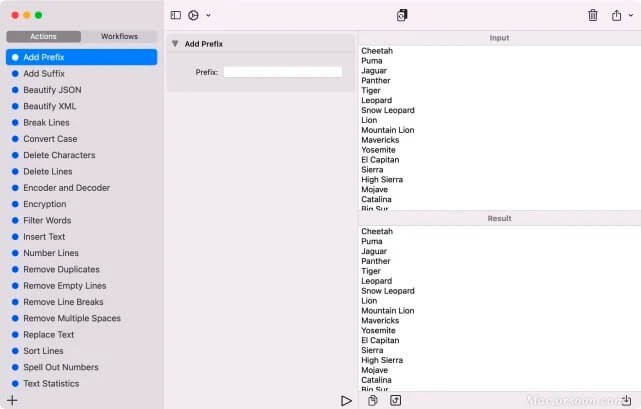Switch to the Actions tab

point(43,36)
